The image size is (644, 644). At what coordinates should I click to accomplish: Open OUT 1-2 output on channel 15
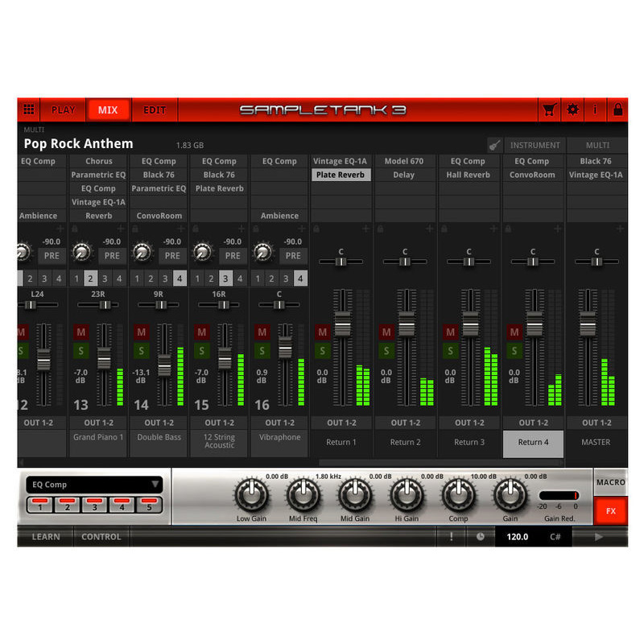coord(219,423)
